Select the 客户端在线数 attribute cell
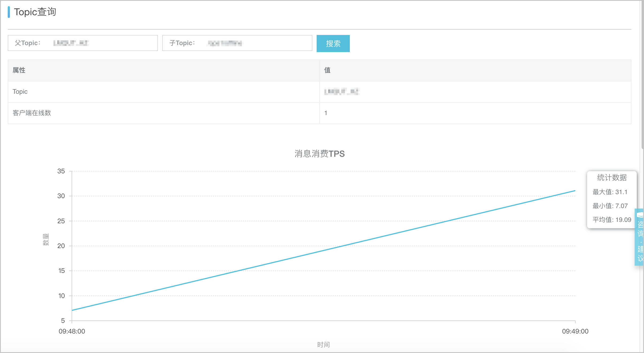 164,113
